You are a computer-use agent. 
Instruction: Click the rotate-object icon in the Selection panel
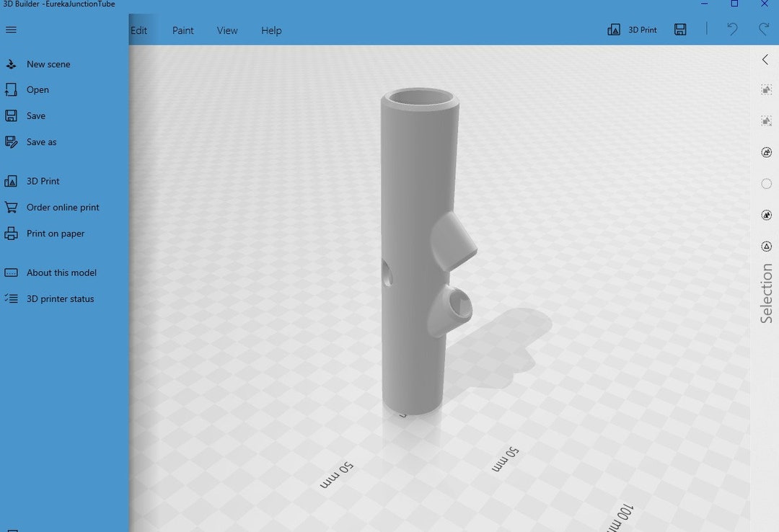pyautogui.click(x=765, y=152)
